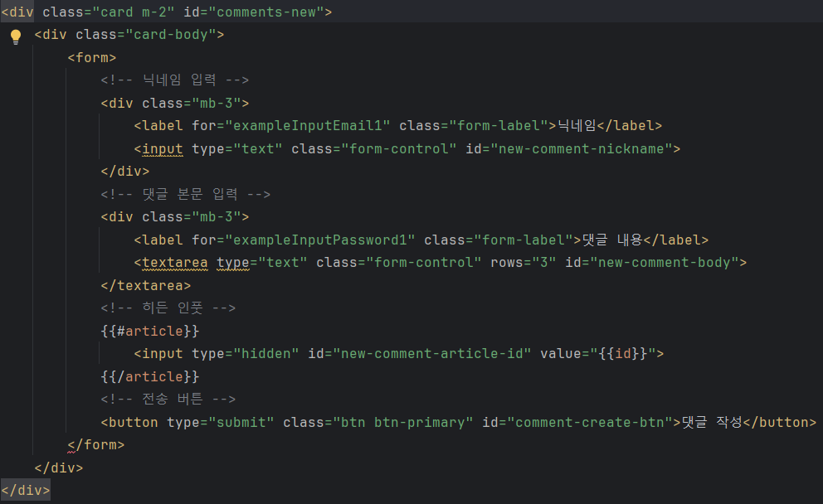Click the exampleInputEmail1 attribute value

(308, 126)
